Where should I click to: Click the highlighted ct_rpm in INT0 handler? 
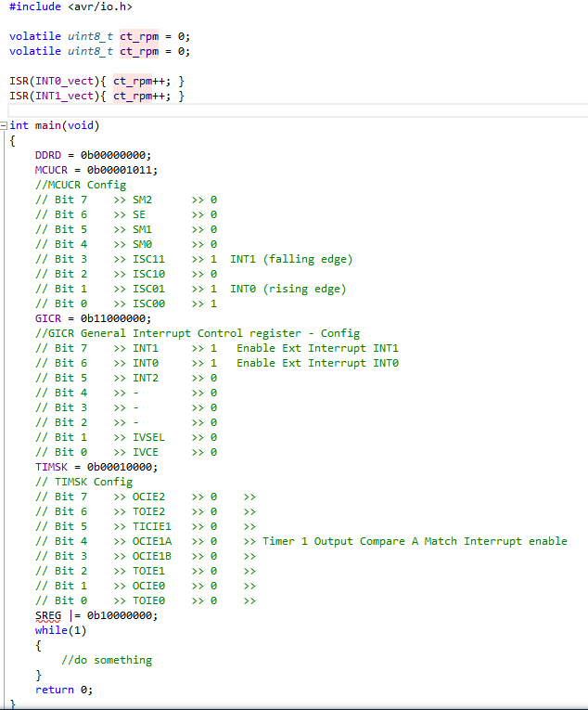[133, 81]
